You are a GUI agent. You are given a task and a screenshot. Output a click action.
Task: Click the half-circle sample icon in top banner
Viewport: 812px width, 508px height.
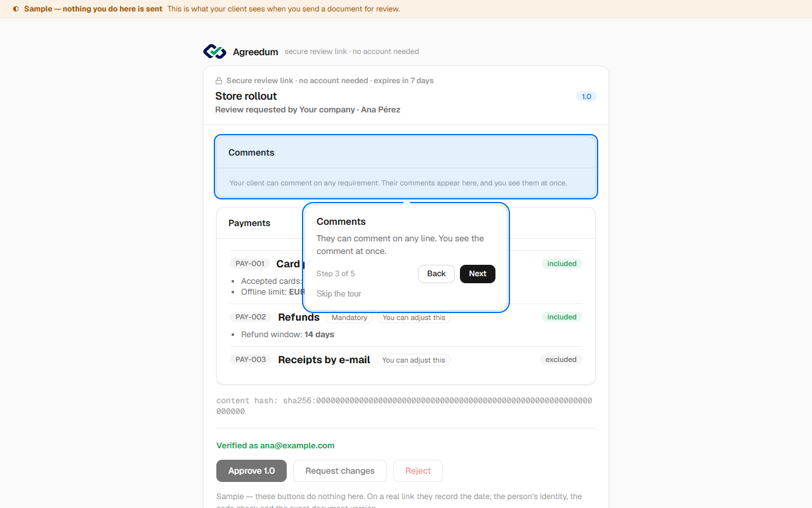tap(16, 9)
